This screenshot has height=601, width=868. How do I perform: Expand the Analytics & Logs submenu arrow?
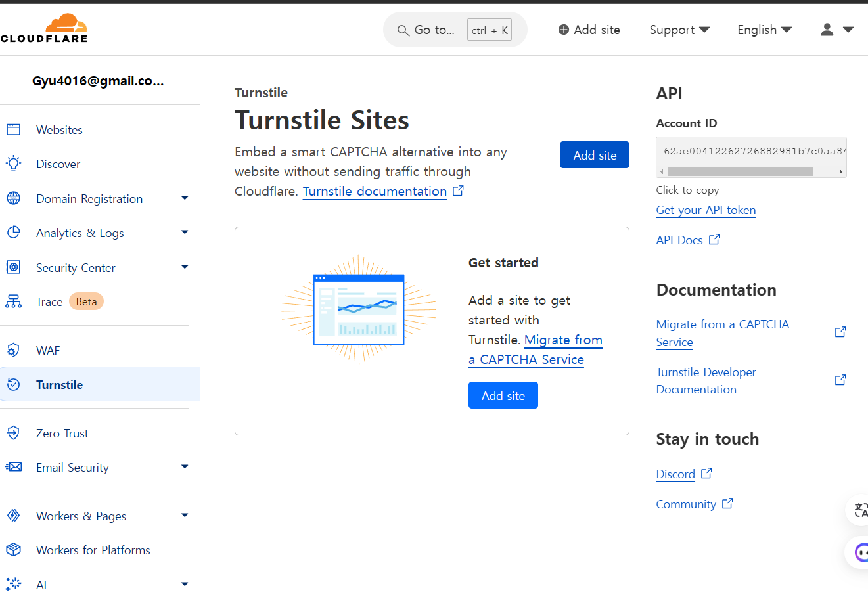tap(185, 233)
